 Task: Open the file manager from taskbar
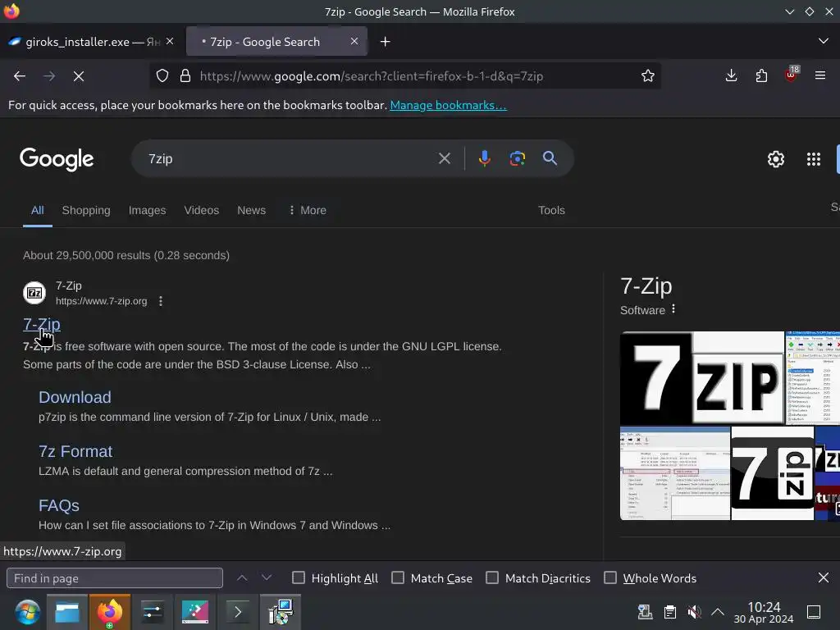pos(67,612)
